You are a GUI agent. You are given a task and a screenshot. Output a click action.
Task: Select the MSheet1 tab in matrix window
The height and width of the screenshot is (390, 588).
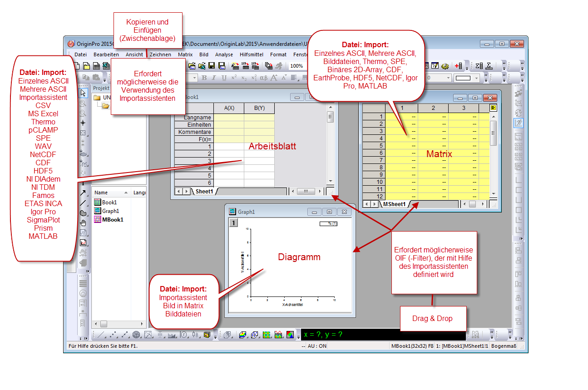(394, 204)
